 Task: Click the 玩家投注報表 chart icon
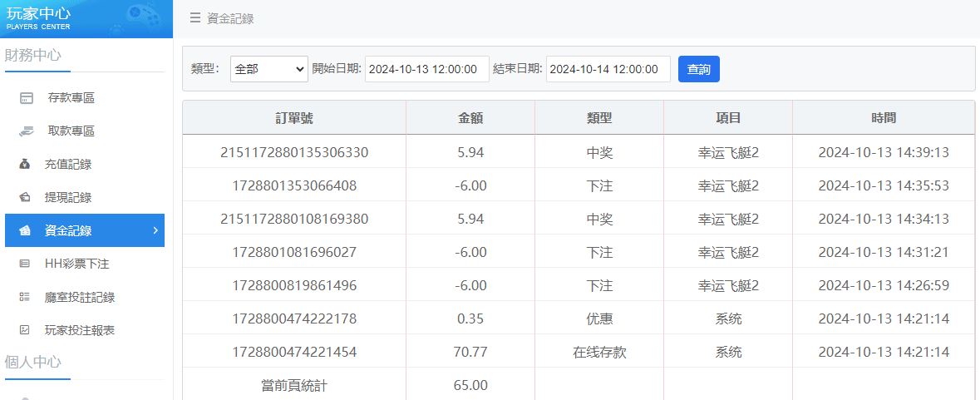[26, 331]
